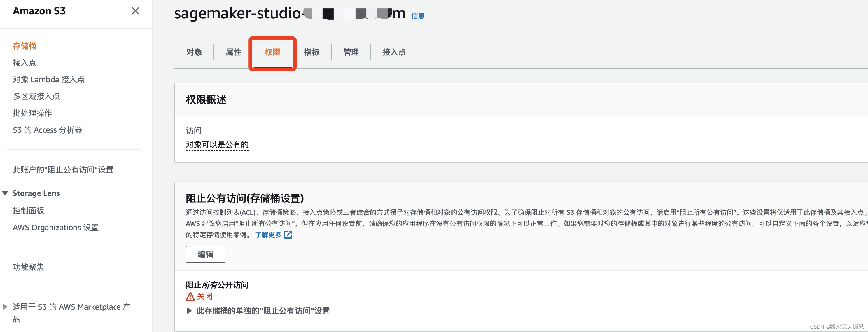Switch to the 对象 tab
This screenshot has height=332, width=868.
(x=194, y=52)
